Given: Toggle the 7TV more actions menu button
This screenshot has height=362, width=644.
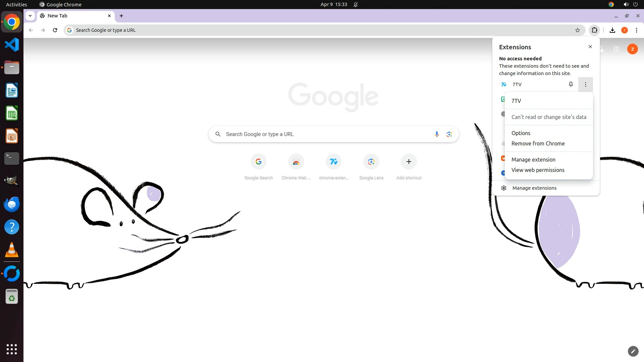Looking at the screenshot, I should pos(585,84).
